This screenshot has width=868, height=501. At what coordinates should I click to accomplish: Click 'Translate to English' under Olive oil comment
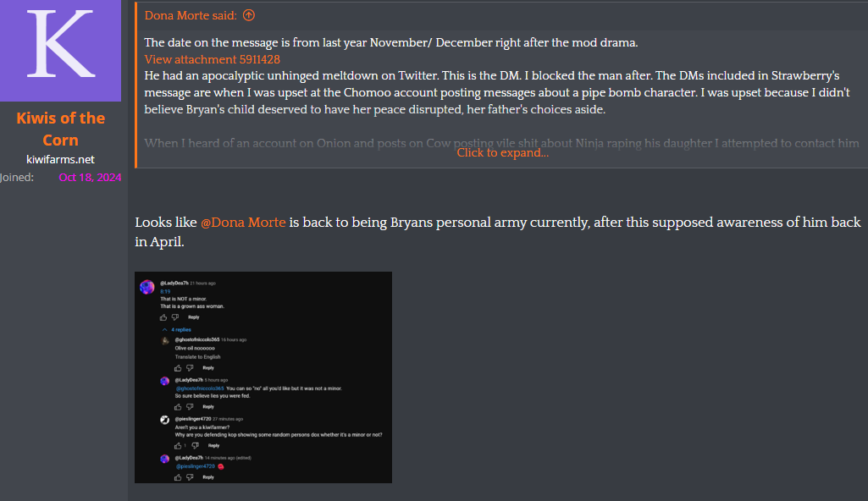coord(197,357)
